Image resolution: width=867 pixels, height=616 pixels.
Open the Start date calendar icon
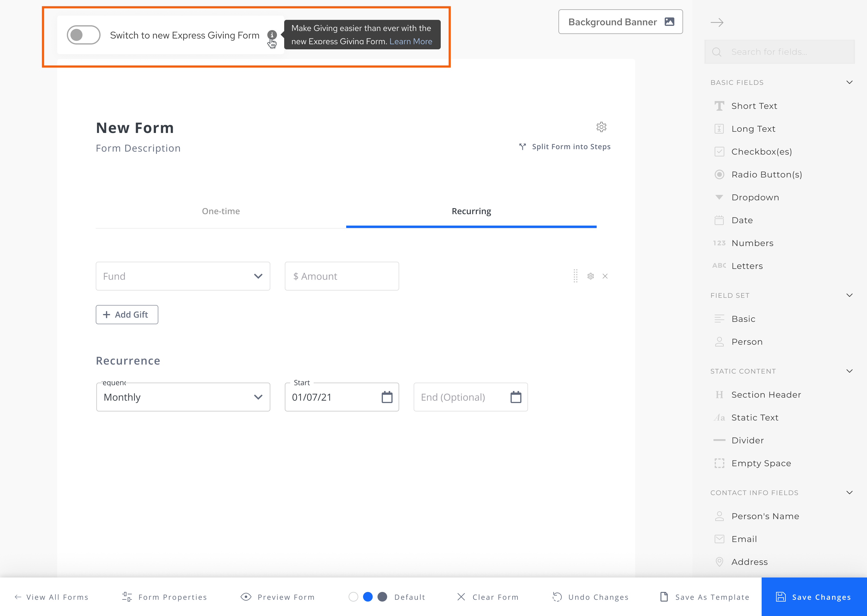point(387,397)
